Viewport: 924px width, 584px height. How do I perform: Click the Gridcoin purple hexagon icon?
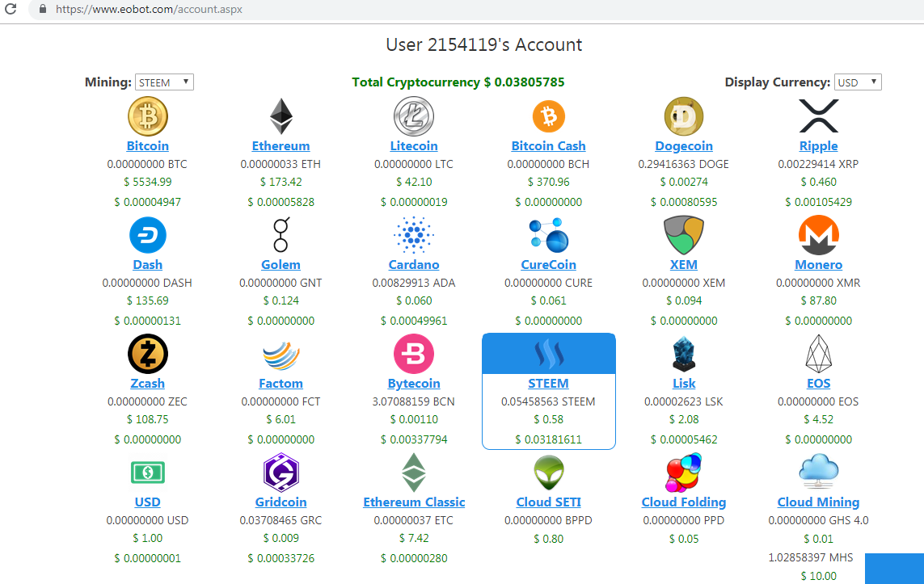(x=281, y=473)
